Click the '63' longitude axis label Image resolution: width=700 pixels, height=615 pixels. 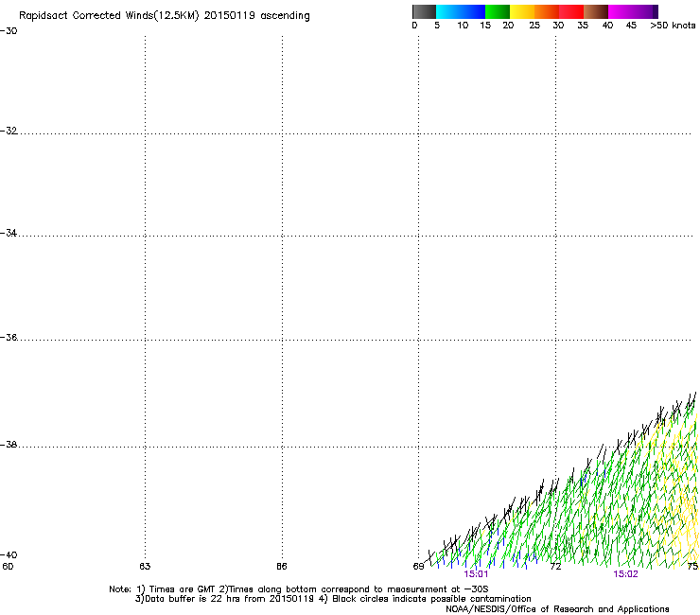pyautogui.click(x=145, y=567)
